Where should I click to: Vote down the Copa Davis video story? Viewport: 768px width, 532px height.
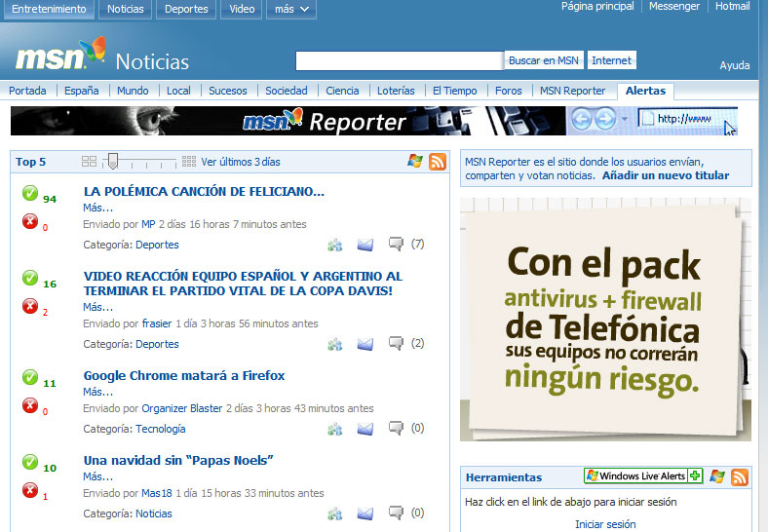[30, 307]
